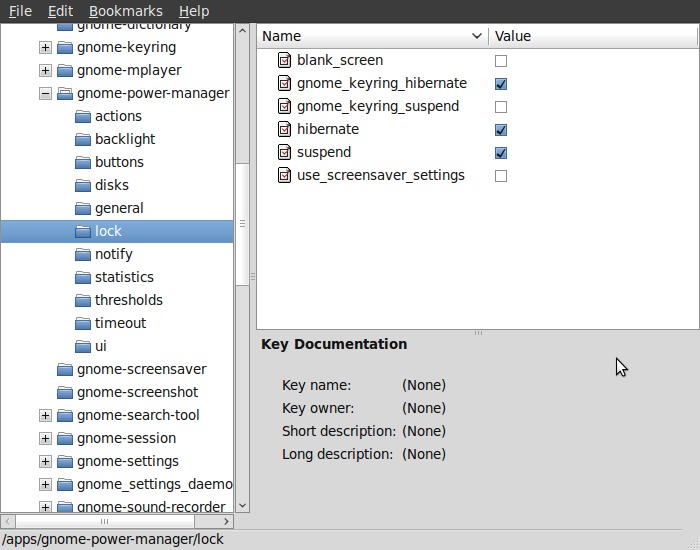Click tree vertical scrollbar down arrow

242,505
